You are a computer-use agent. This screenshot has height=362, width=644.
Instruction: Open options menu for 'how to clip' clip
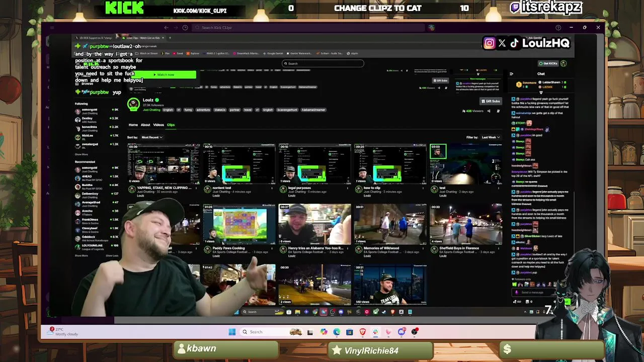(423, 188)
